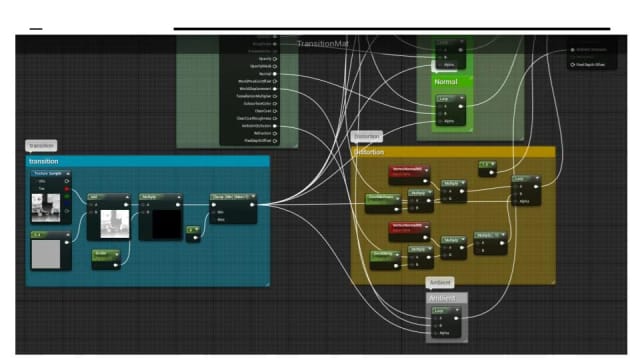Click the scalar parameter node's output pin in transition

[116, 265]
